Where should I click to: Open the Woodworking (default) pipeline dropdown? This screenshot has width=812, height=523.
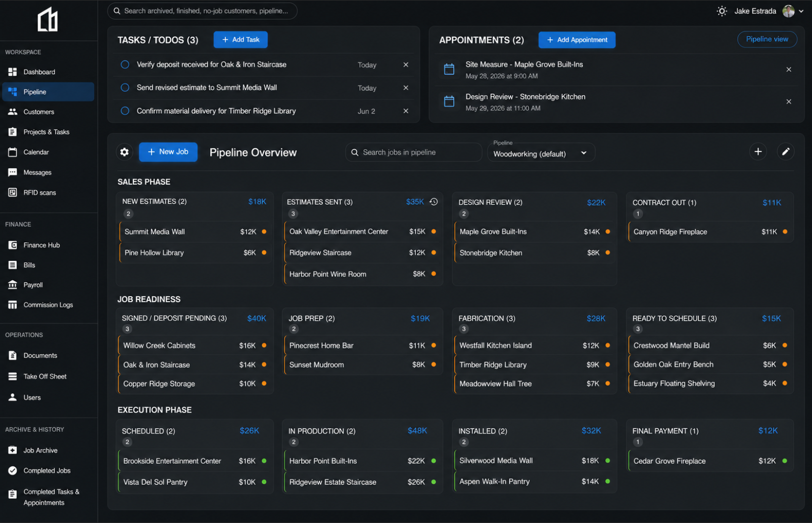click(x=541, y=152)
